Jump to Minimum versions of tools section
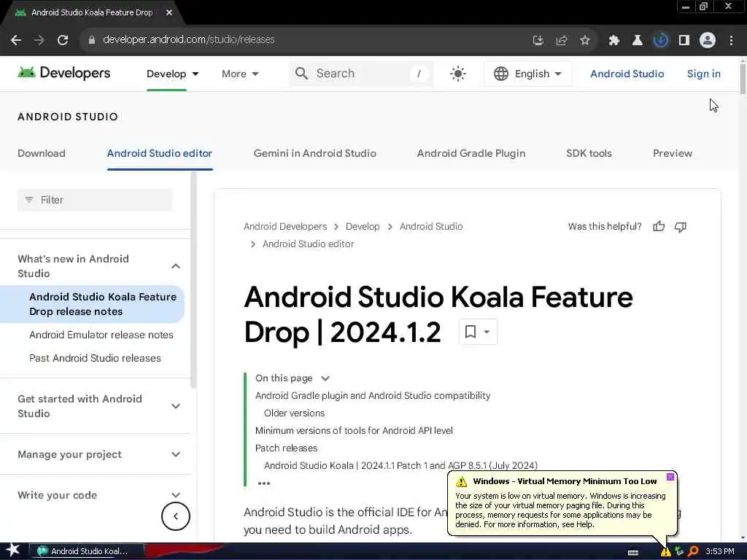 click(x=354, y=430)
